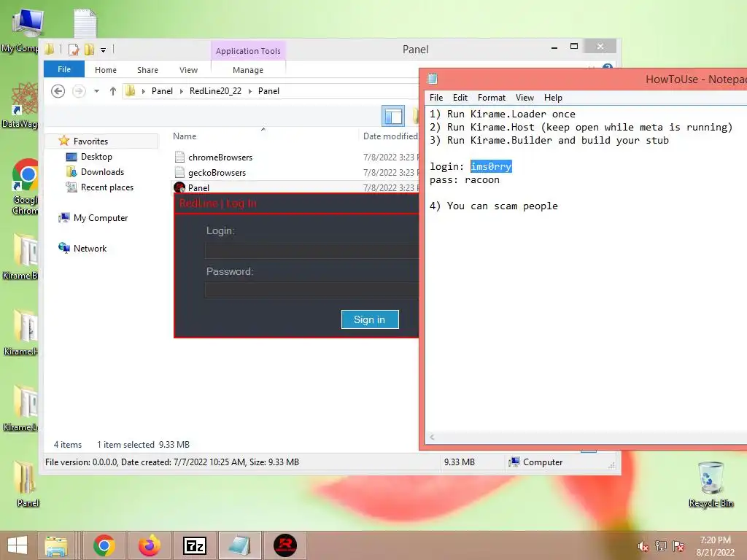Select the Google Chrome desktop shortcut

pos(25,187)
